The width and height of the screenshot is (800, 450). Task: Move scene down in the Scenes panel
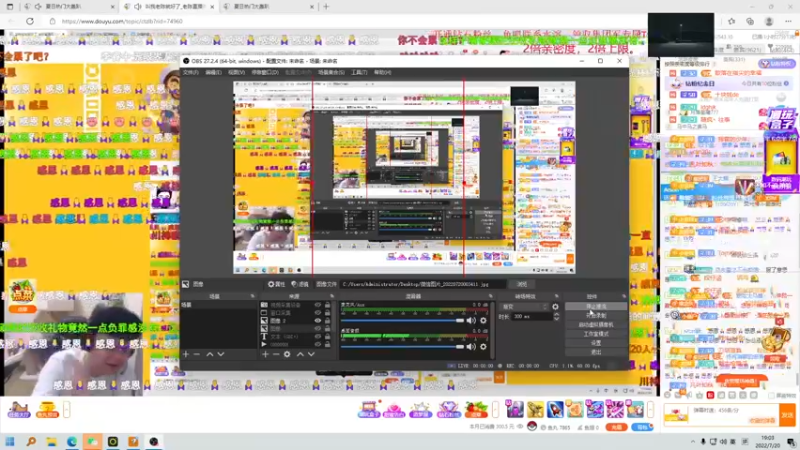tap(221, 354)
